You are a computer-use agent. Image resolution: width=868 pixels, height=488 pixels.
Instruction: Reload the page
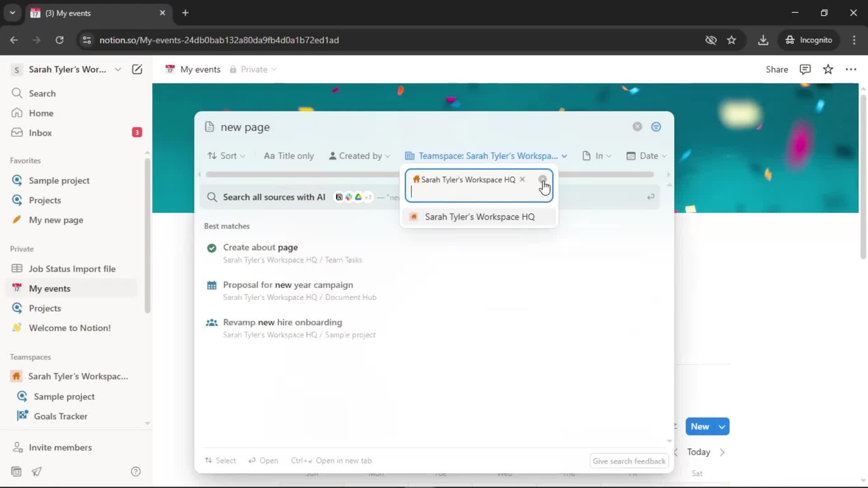click(59, 40)
